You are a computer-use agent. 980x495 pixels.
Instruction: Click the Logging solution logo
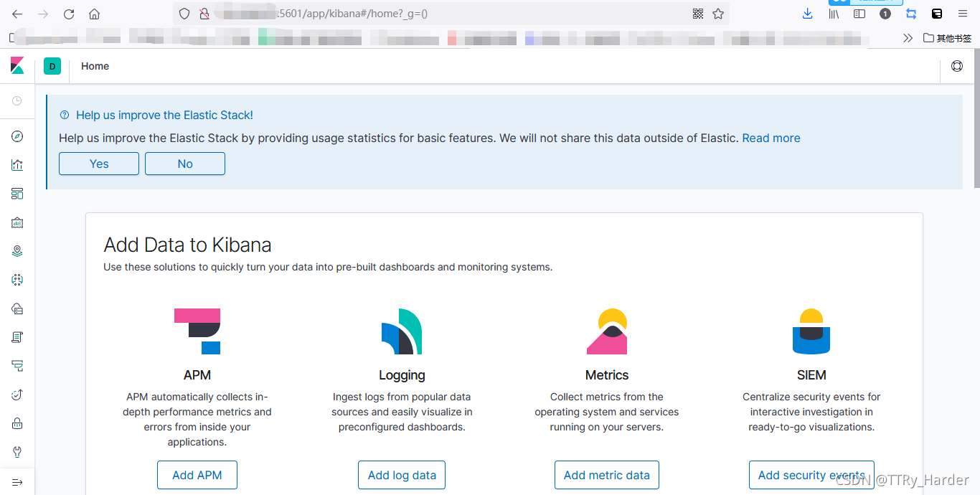402,331
